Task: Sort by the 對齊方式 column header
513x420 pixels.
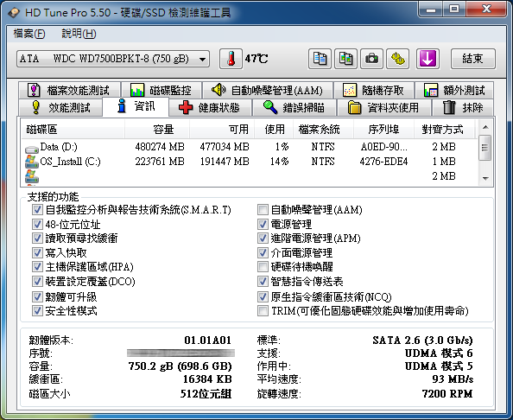Action: click(444, 130)
